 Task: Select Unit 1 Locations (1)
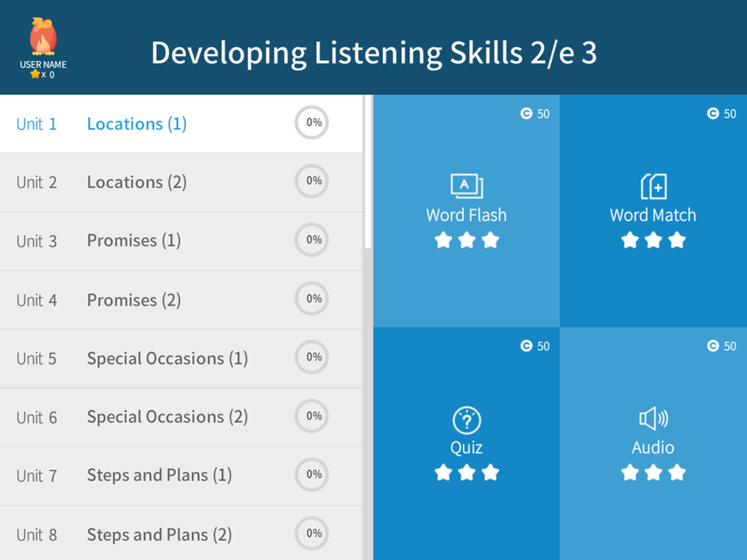click(x=181, y=124)
